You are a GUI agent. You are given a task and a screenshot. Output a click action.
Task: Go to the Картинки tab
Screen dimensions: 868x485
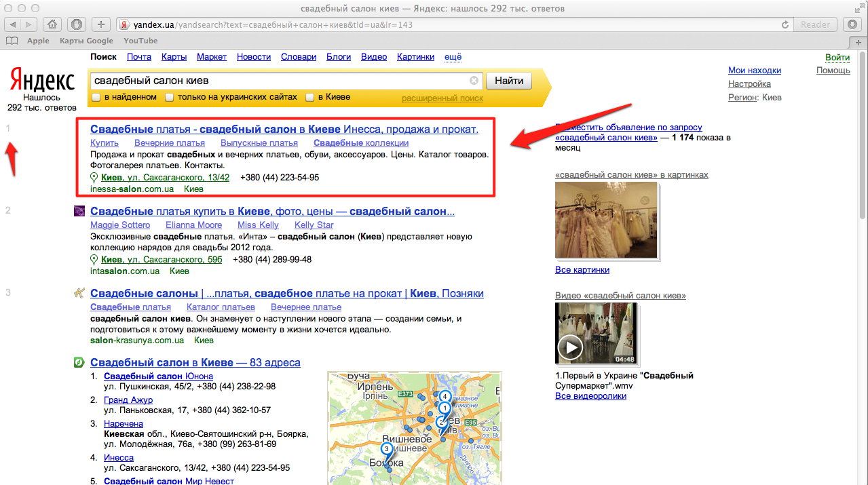click(415, 57)
